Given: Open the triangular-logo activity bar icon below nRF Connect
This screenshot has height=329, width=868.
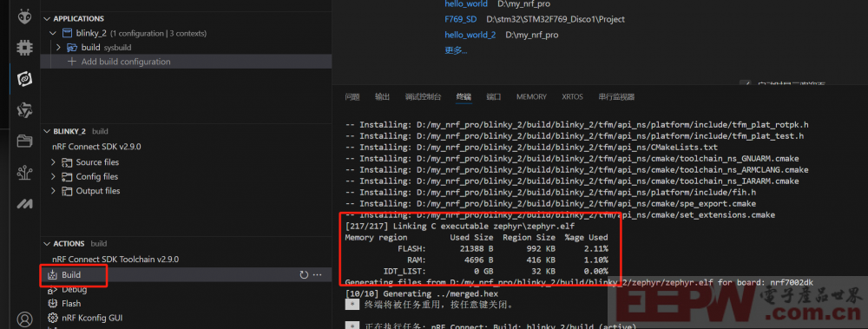Looking at the screenshot, I should tap(24, 110).
